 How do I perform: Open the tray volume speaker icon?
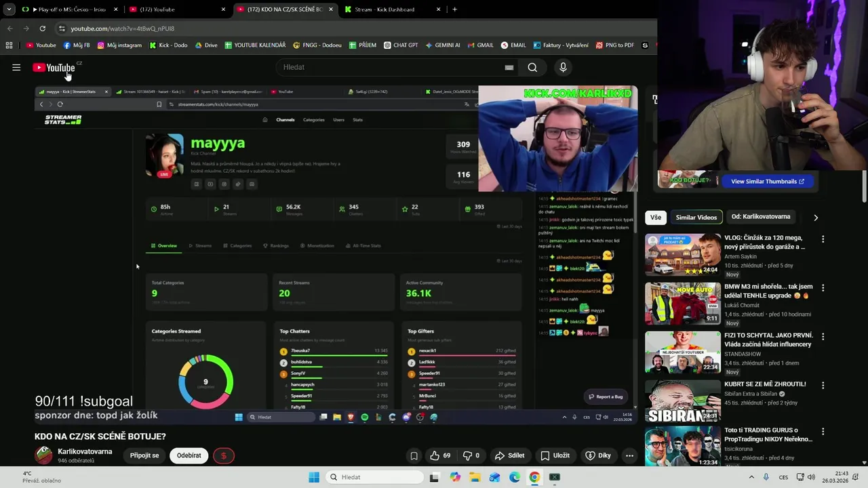[x=811, y=477]
